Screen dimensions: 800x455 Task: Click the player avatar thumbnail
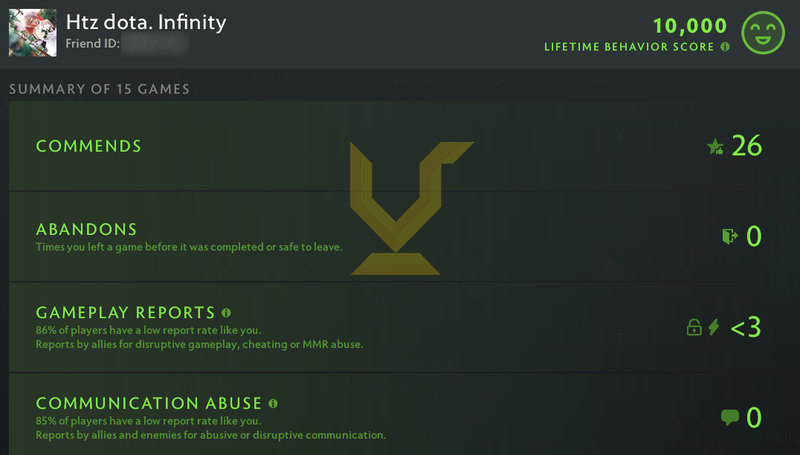point(32,32)
